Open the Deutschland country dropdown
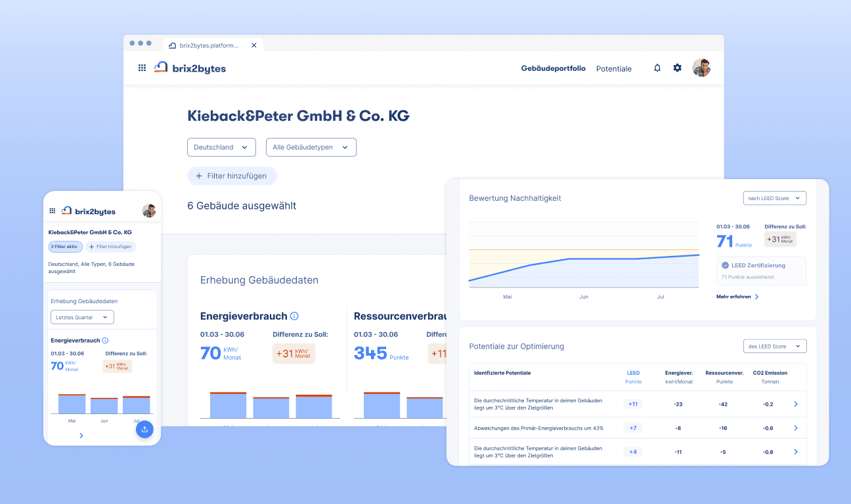The height and width of the screenshot is (504, 851). point(221,148)
